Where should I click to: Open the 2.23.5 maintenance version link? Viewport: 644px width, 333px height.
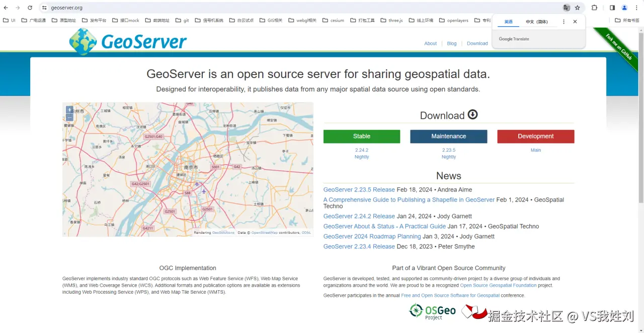pos(449,150)
